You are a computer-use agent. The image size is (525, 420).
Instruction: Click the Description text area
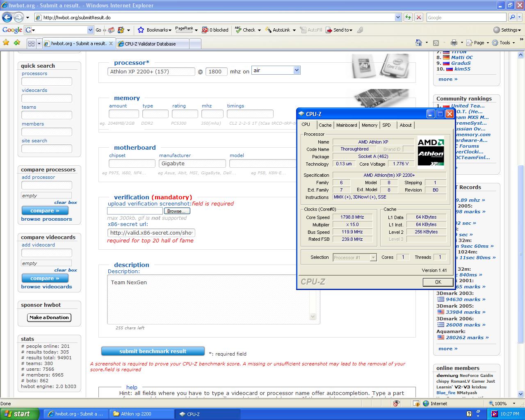pos(213,299)
